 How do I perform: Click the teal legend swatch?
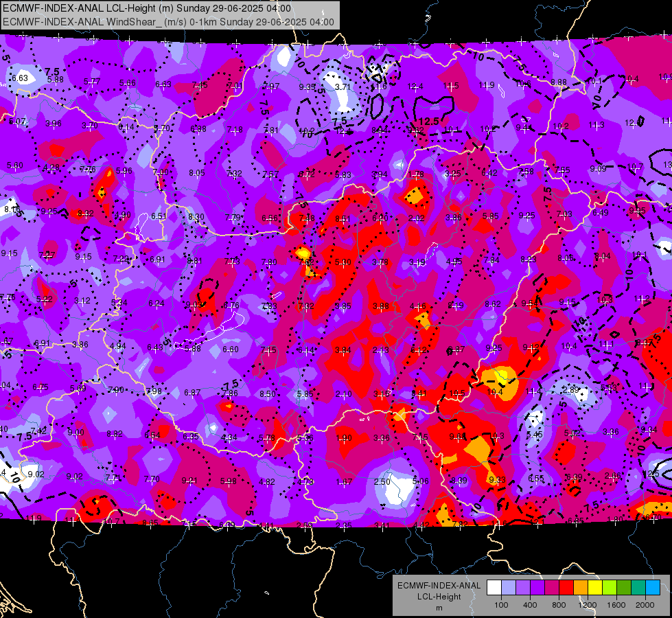coord(638,588)
